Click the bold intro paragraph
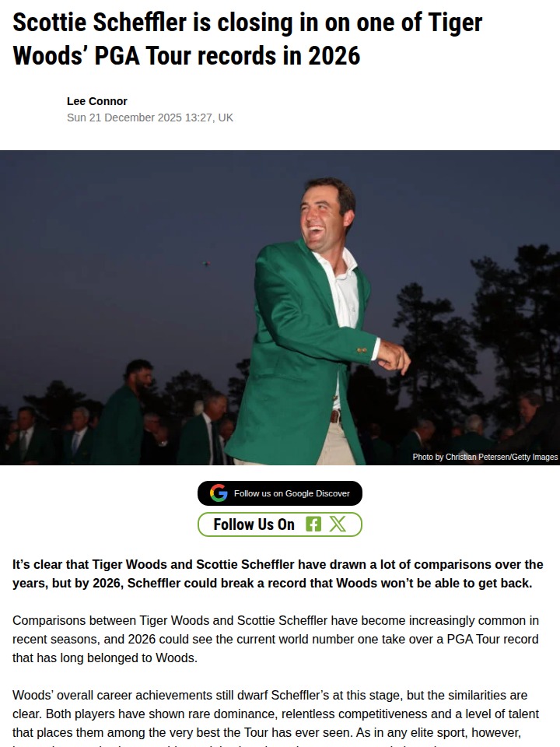The image size is (560, 747). (x=278, y=573)
